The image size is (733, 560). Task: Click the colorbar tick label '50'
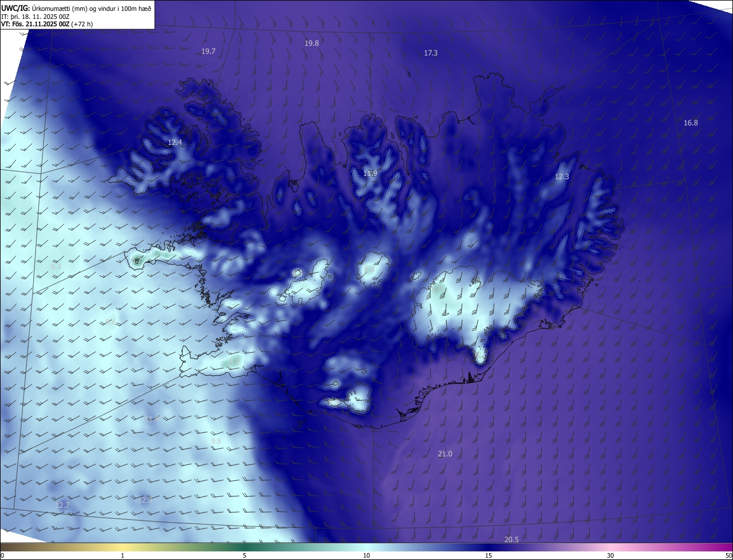(728, 556)
